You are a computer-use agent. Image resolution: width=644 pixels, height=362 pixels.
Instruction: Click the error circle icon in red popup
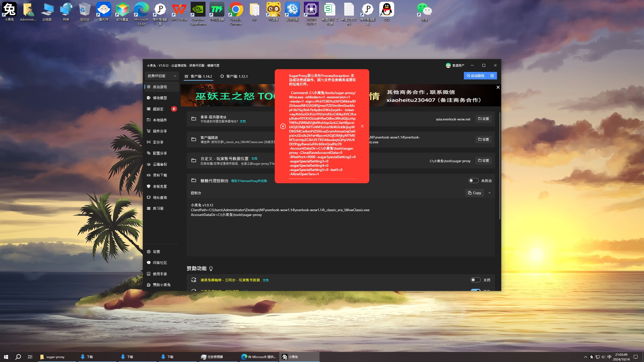pos(283,126)
